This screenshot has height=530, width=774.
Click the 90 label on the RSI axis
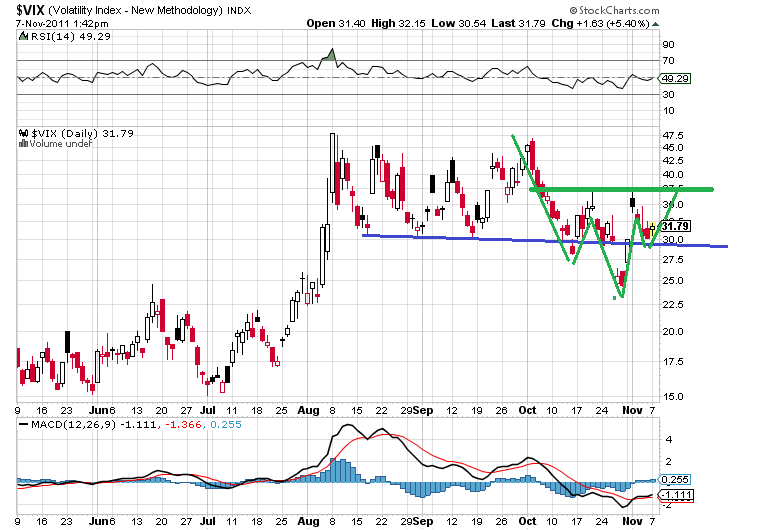tap(668, 45)
